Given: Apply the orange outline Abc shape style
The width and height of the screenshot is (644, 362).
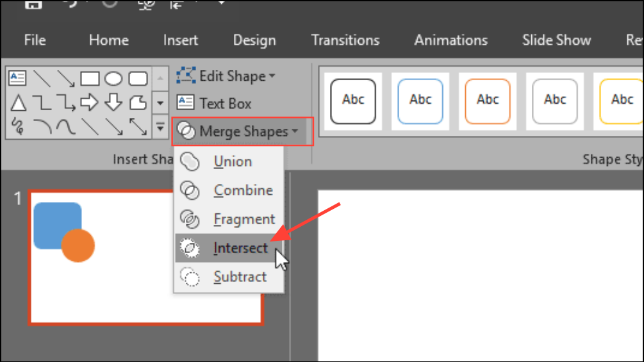Looking at the screenshot, I should (x=488, y=101).
